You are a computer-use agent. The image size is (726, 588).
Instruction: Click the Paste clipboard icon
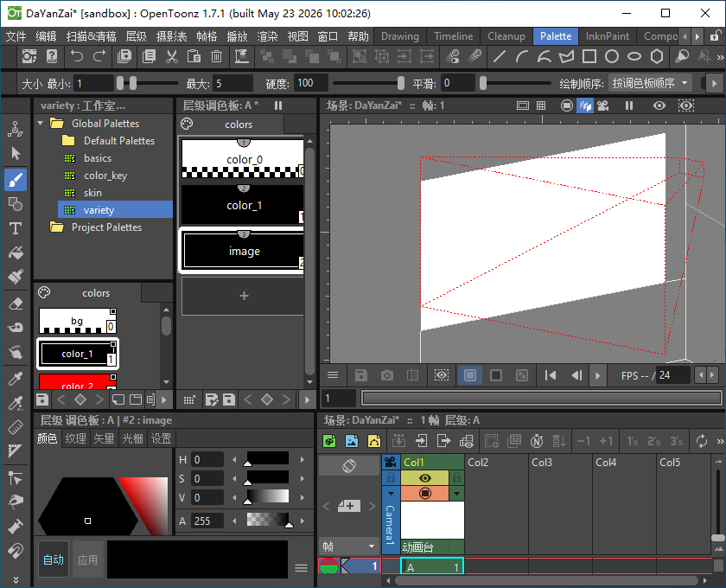tap(194, 56)
